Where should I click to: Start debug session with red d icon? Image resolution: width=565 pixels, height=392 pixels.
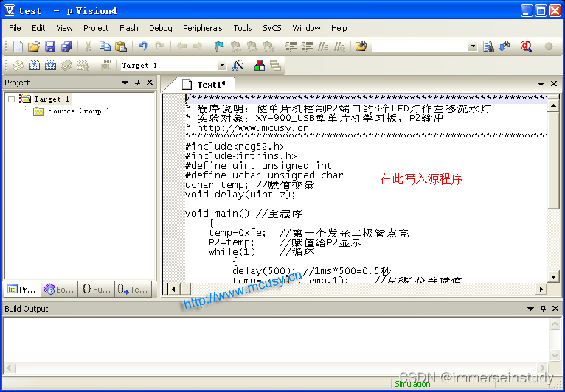point(527,46)
